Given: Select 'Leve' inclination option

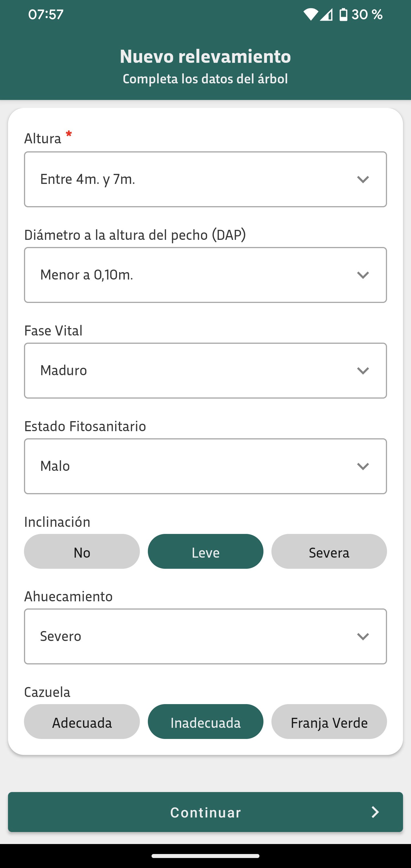Looking at the screenshot, I should click(205, 551).
